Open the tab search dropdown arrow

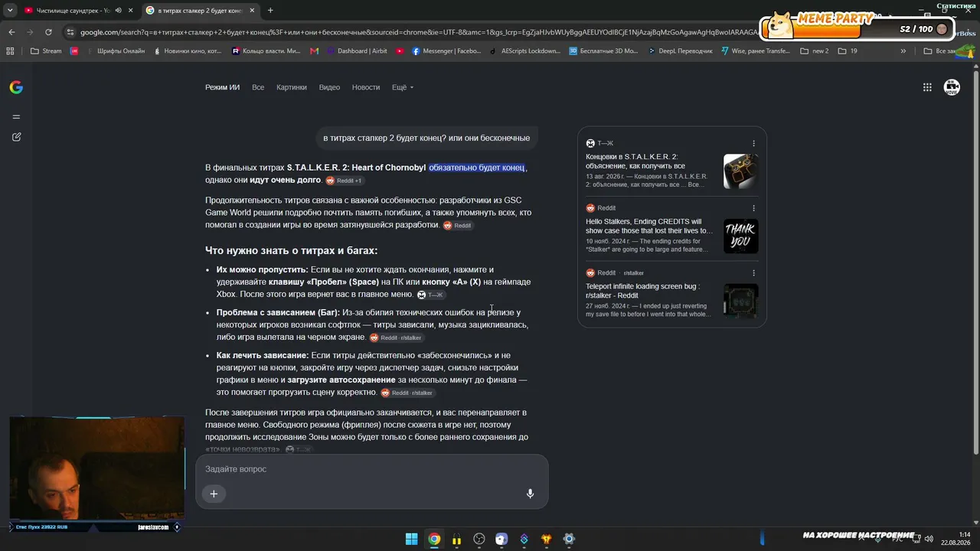pyautogui.click(x=10, y=11)
